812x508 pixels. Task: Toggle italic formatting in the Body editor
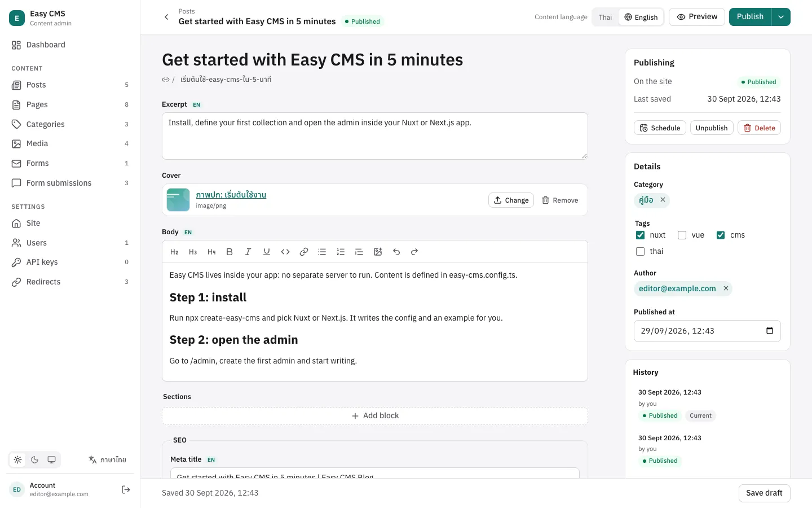tap(248, 252)
